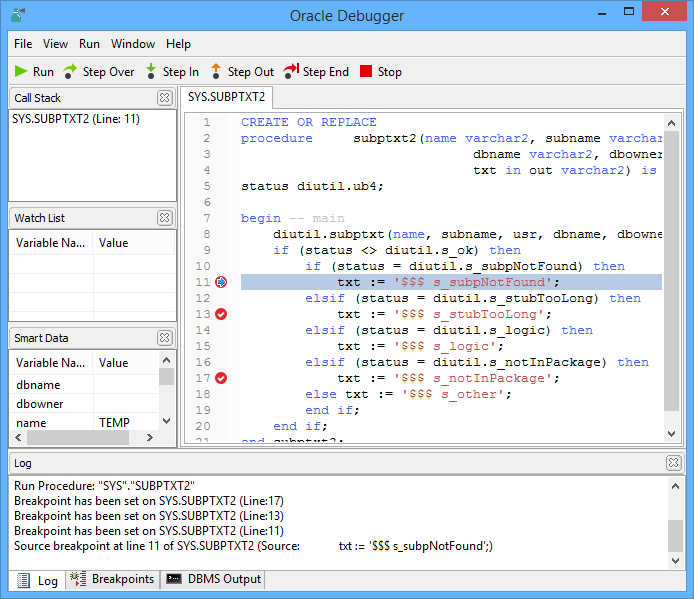The width and height of the screenshot is (694, 599).
Task: Click log entry 'Run Procedure: "SYS"."SUBPTXT2"'
Action: point(104,486)
